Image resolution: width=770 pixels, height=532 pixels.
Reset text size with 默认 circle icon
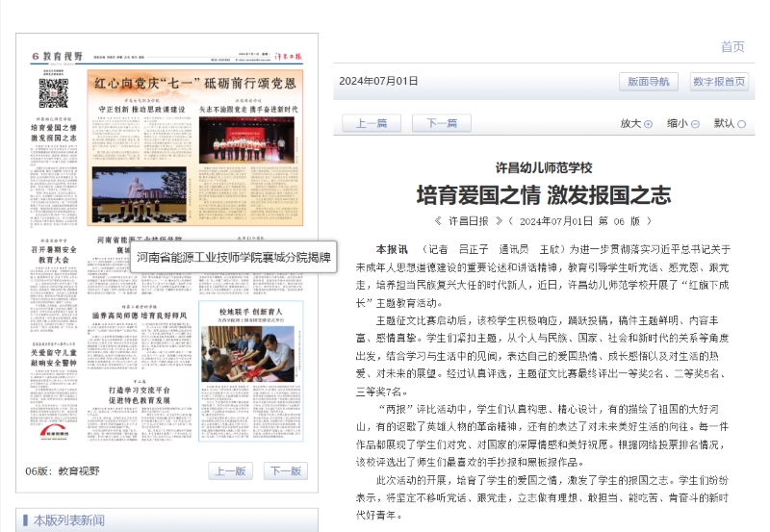point(741,124)
